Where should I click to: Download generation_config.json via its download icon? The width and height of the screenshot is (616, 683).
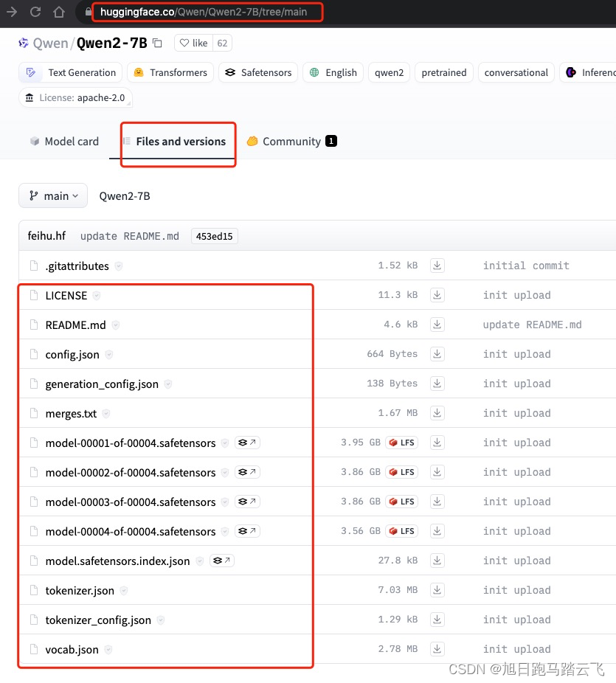pos(437,384)
